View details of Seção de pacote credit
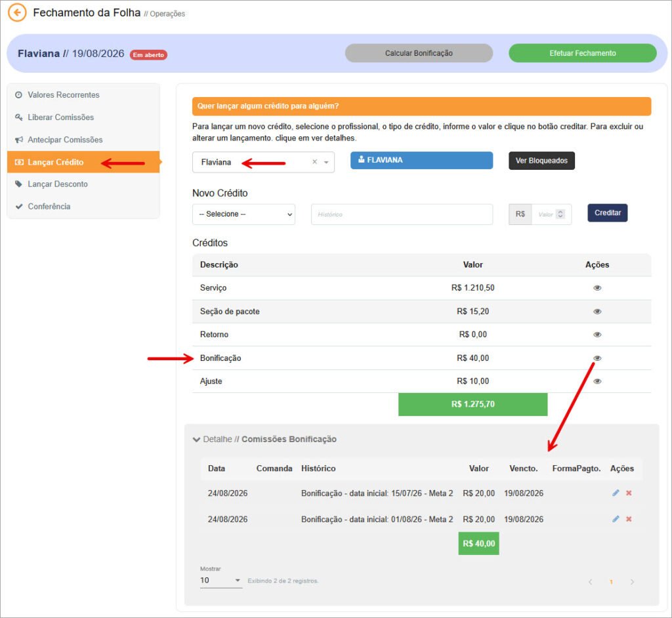 [x=597, y=312]
